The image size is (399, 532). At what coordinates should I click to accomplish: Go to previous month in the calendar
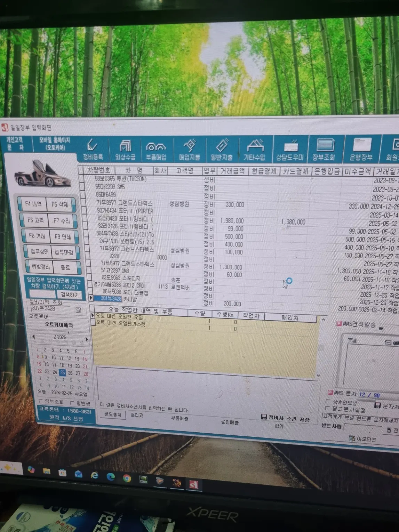coord(33,337)
